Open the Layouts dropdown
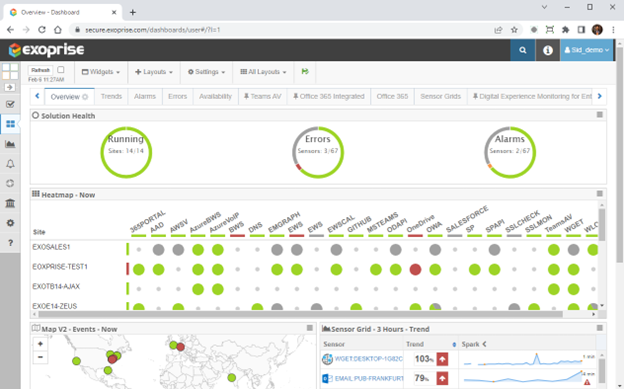This screenshot has width=624, height=389. [154, 72]
